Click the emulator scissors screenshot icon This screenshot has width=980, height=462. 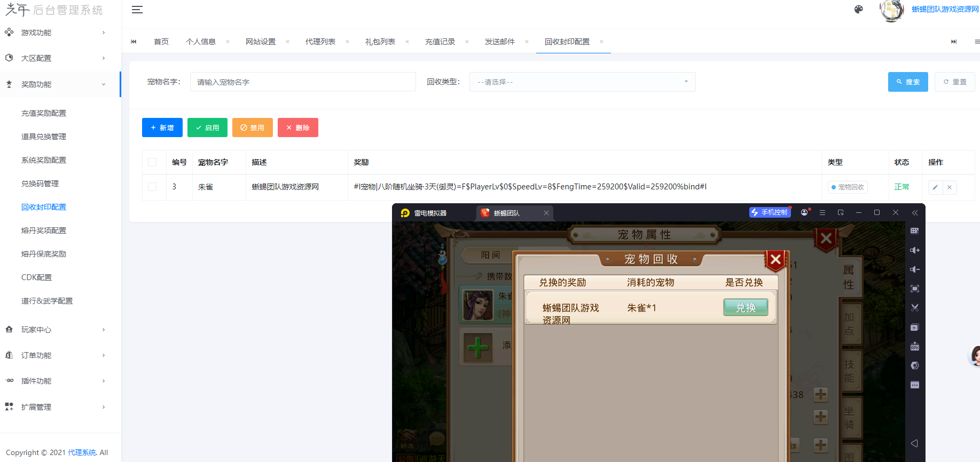point(914,308)
